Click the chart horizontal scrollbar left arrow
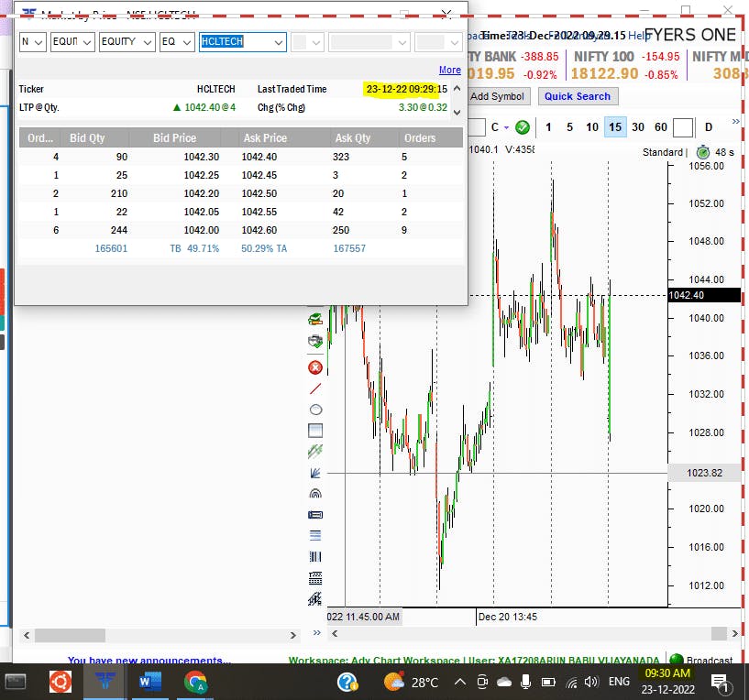 pyautogui.click(x=335, y=634)
